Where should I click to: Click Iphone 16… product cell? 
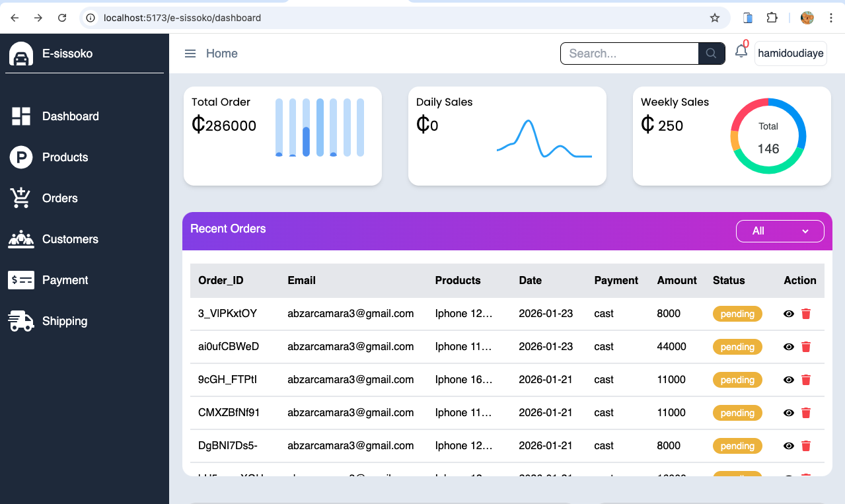pyautogui.click(x=464, y=380)
